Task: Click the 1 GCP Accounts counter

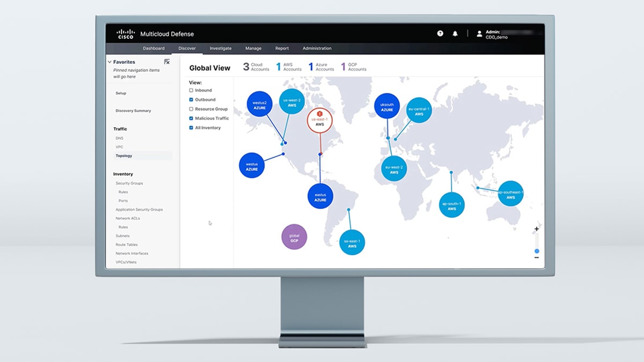Action: pyautogui.click(x=354, y=67)
